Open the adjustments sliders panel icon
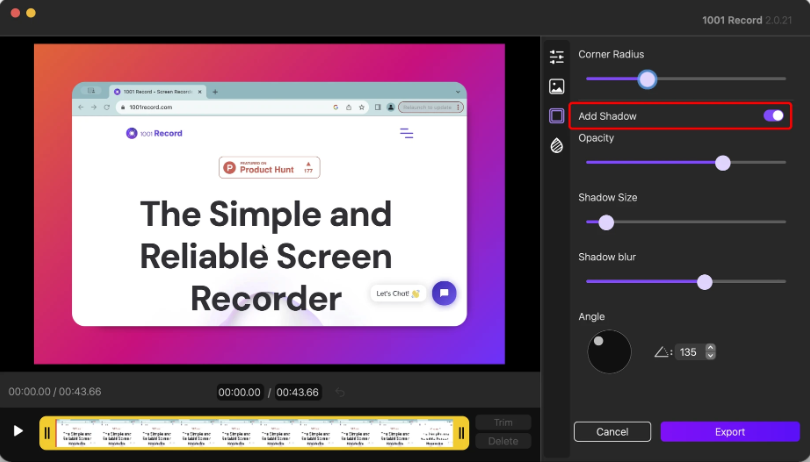This screenshot has height=462, width=810. pos(556,57)
